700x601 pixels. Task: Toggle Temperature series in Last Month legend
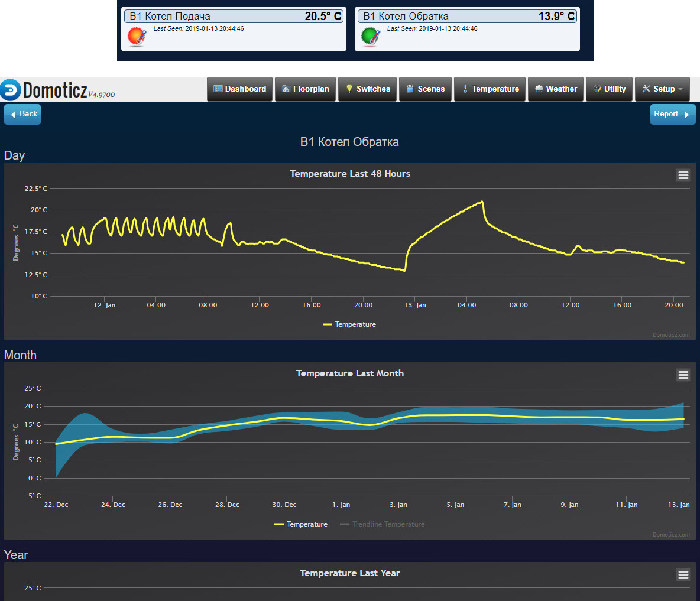point(301,524)
